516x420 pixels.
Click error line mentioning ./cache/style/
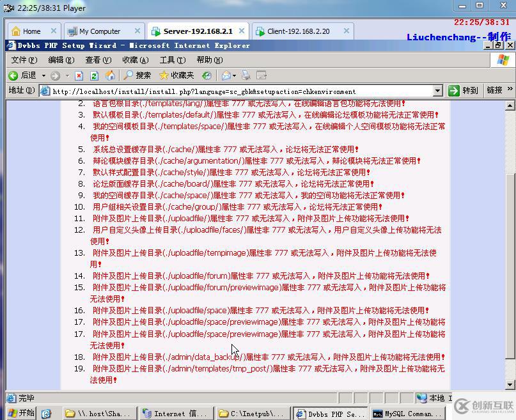[x=231, y=173]
